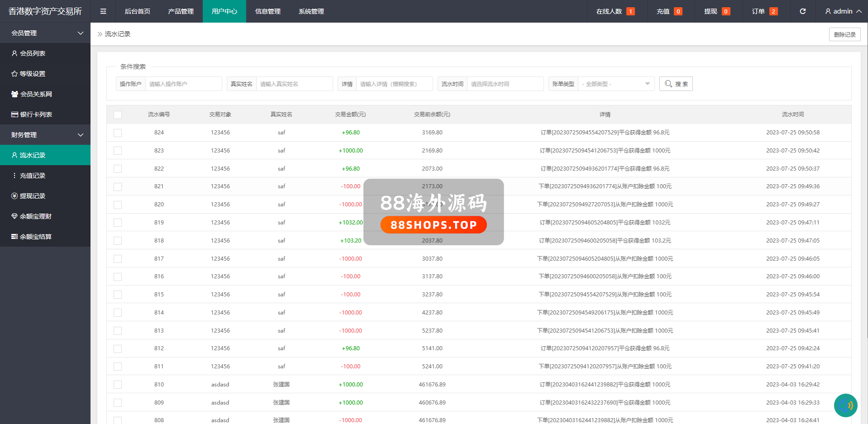This screenshot has height=424, width=868.
Task: Open the 账单类型 dropdown
Action: pos(616,84)
